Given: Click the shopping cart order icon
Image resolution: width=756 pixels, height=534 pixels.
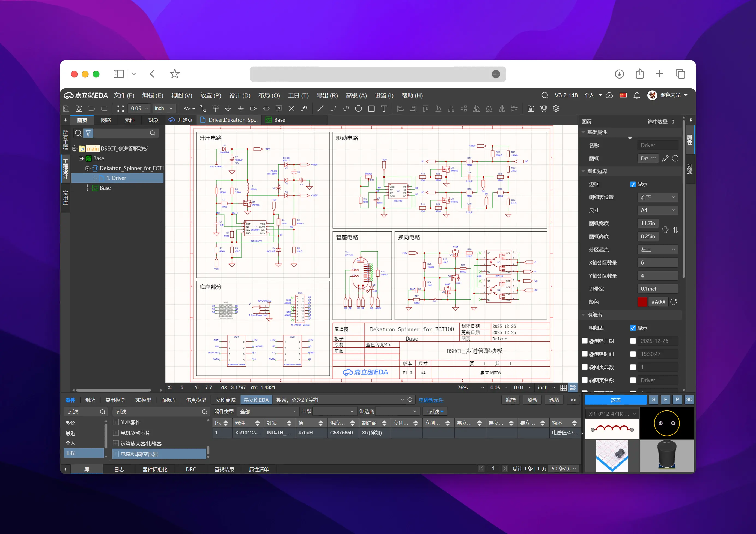Looking at the screenshot, I should [x=544, y=109].
